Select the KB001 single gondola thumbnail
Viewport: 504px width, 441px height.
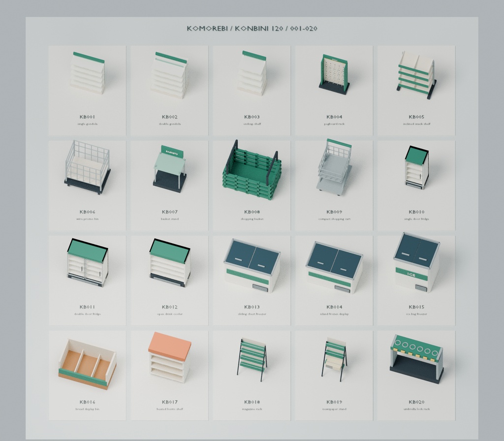click(87, 91)
